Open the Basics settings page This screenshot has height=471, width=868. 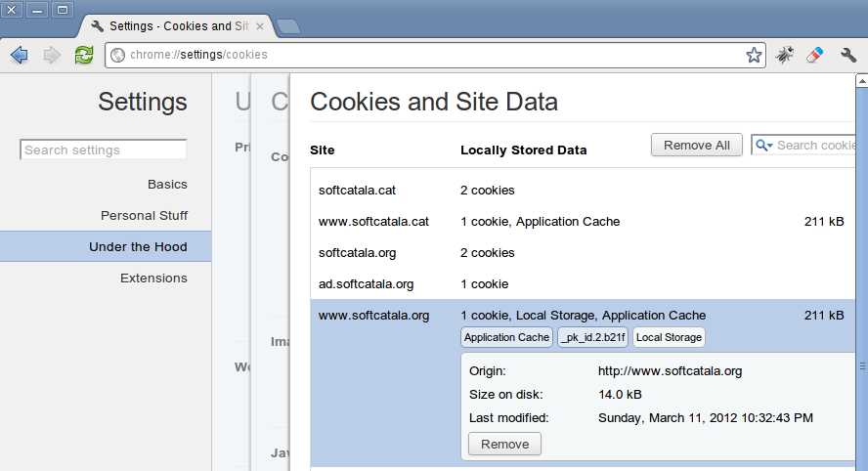[x=167, y=185]
